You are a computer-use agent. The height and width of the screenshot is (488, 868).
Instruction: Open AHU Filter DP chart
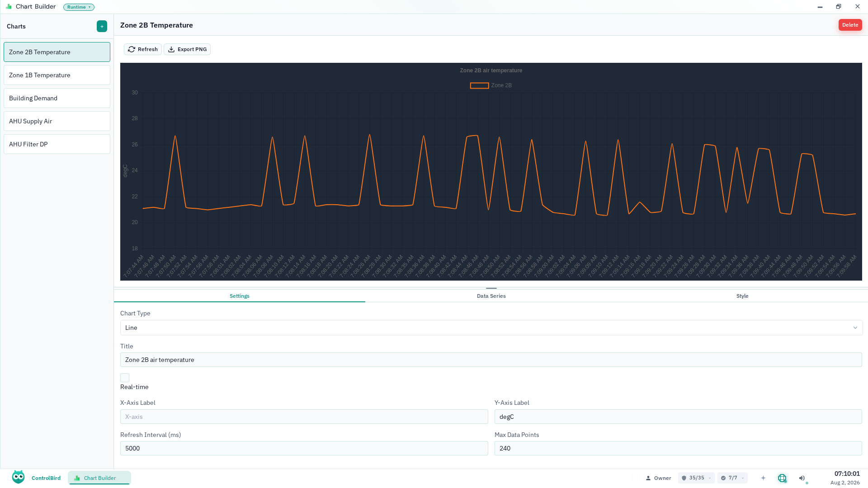57,144
